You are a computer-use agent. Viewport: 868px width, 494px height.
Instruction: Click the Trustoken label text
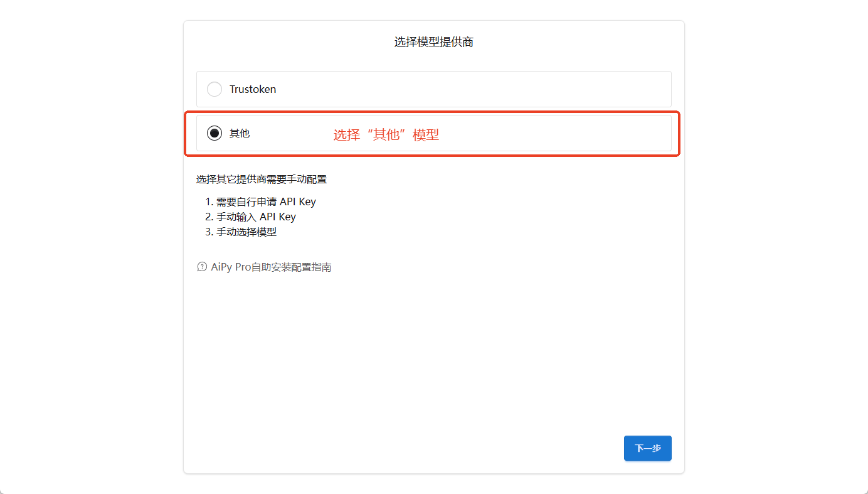tap(253, 89)
